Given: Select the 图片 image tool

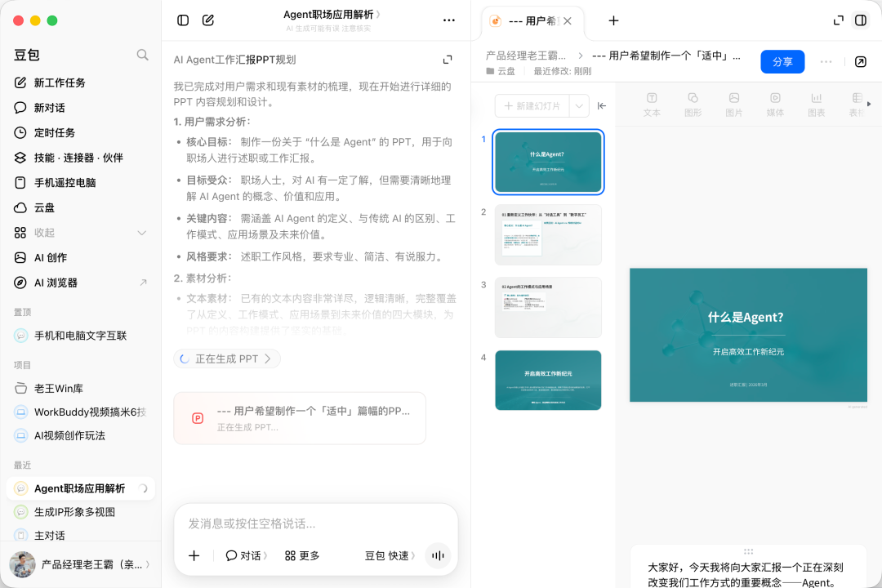Looking at the screenshot, I should pyautogui.click(x=733, y=105).
